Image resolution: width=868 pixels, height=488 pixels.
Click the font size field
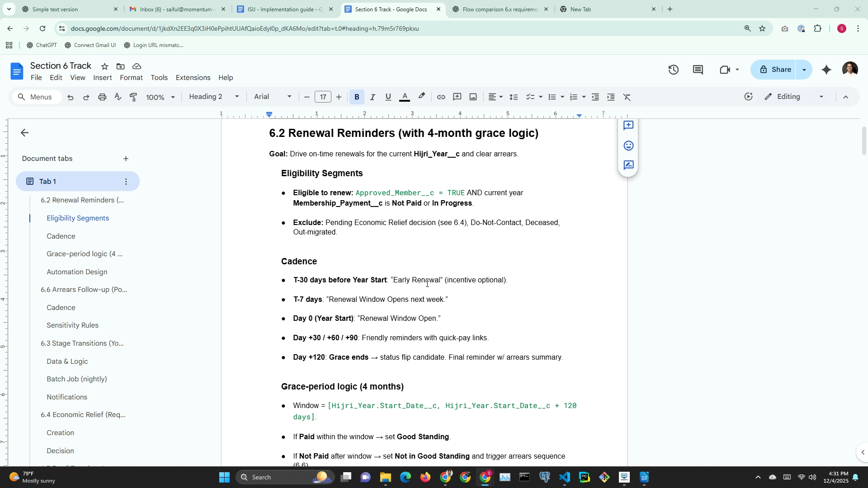coord(323,97)
